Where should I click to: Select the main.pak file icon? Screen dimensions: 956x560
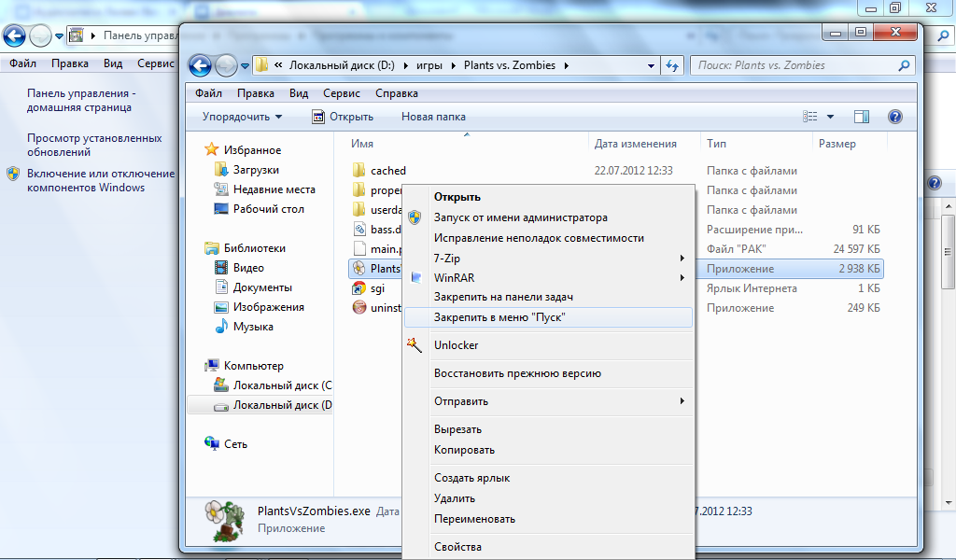(x=359, y=248)
